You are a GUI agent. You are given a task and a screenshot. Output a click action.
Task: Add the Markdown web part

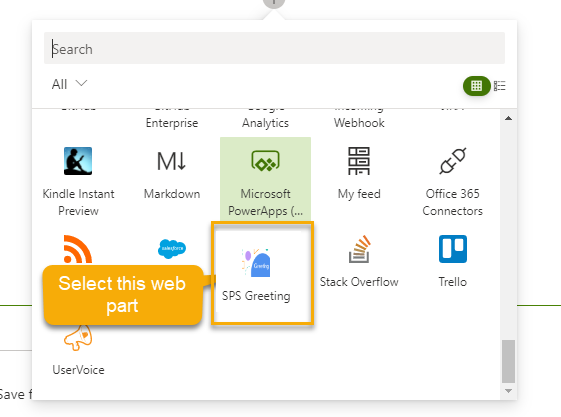tap(172, 173)
